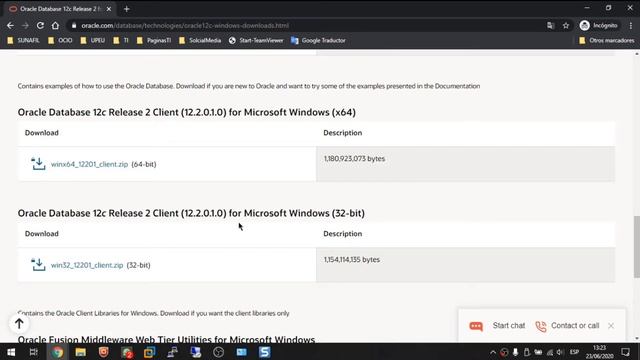Open File Explorer from the taskbar
The image size is (640, 360).
tap(80, 352)
